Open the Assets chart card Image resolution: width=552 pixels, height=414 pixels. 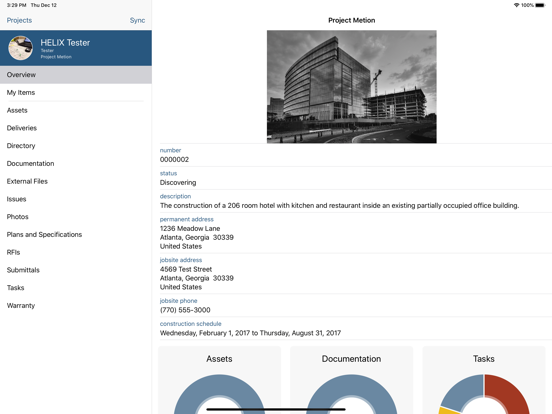click(x=219, y=380)
